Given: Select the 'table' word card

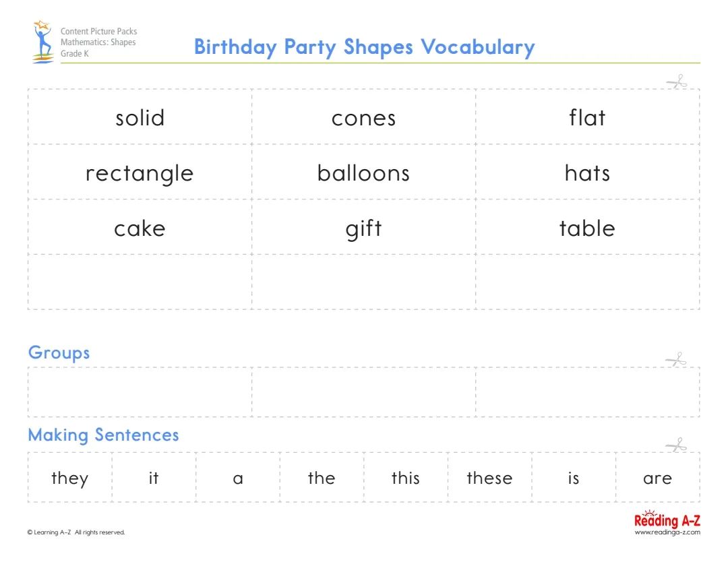Looking at the screenshot, I should [x=587, y=228].
